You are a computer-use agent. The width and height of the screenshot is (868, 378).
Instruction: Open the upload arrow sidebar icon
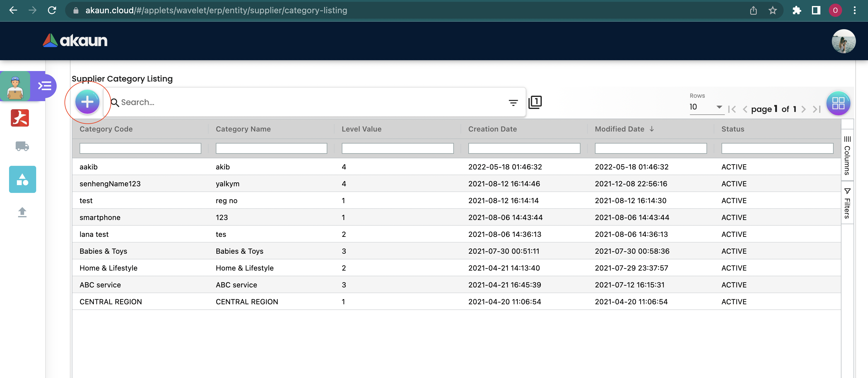click(22, 212)
